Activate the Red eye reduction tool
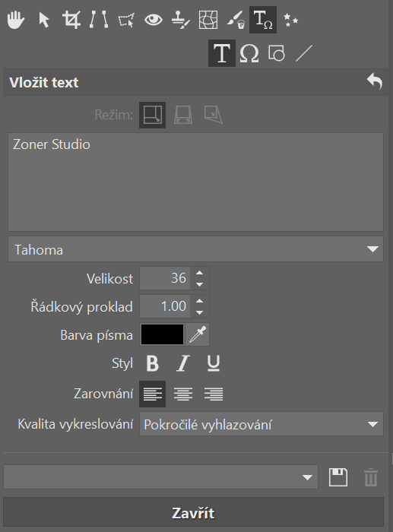This screenshot has width=393, height=532. point(154,20)
